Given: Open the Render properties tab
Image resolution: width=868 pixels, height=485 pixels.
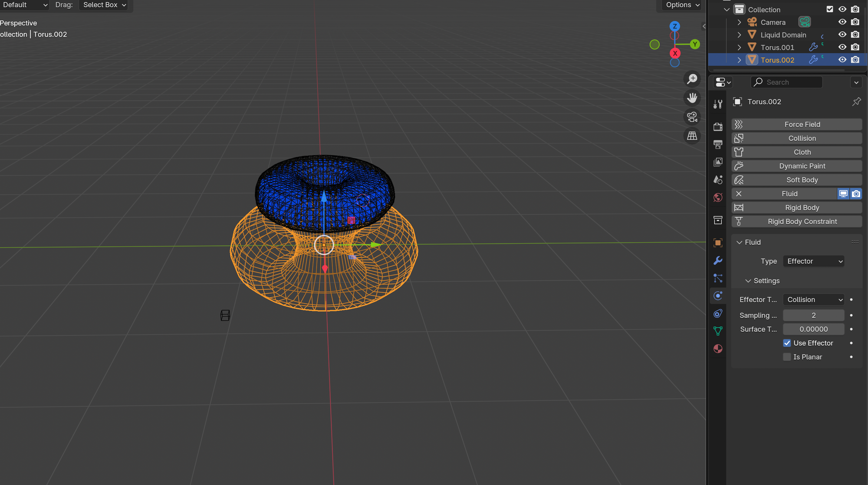Looking at the screenshot, I should [718, 127].
